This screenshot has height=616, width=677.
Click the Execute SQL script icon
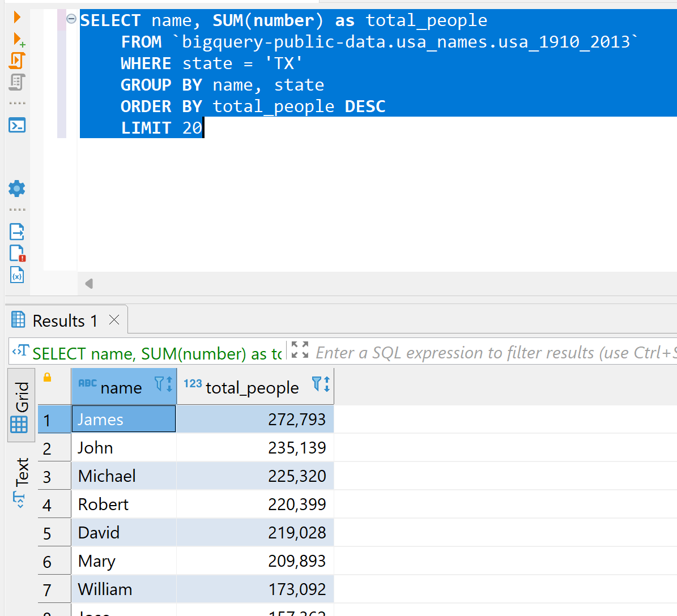point(17,61)
